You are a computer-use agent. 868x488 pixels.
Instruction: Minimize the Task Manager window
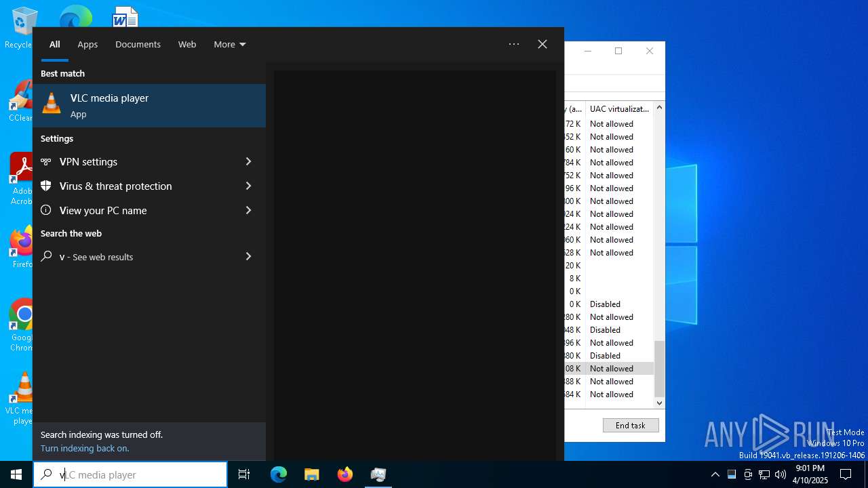(x=588, y=51)
